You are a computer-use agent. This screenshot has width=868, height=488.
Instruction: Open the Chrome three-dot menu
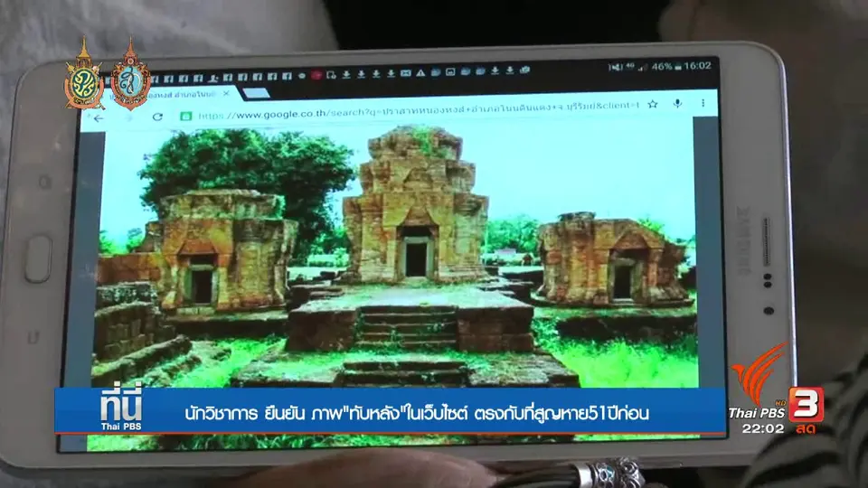click(x=703, y=103)
